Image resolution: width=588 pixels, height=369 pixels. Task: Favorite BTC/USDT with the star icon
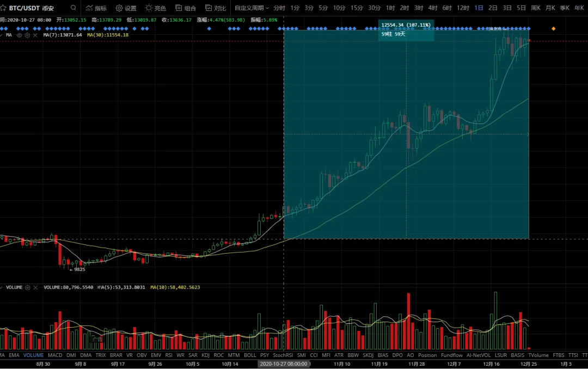[3, 8]
